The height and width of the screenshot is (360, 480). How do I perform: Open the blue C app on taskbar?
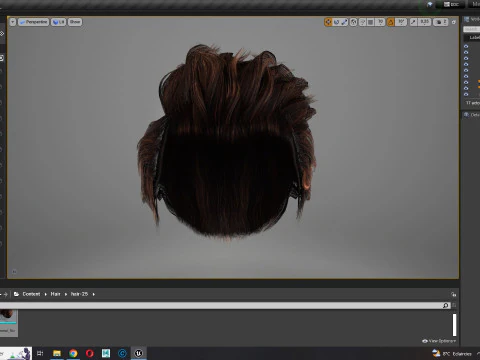[x=122, y=353]
